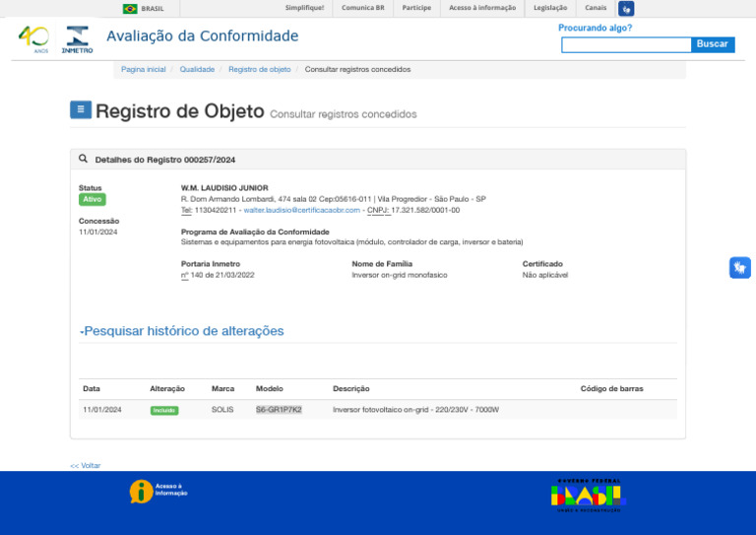The width and height of the screenshot is (756, 535).
Task: Click Inversor on-grid monofásico family name
Action: [400, 275]
